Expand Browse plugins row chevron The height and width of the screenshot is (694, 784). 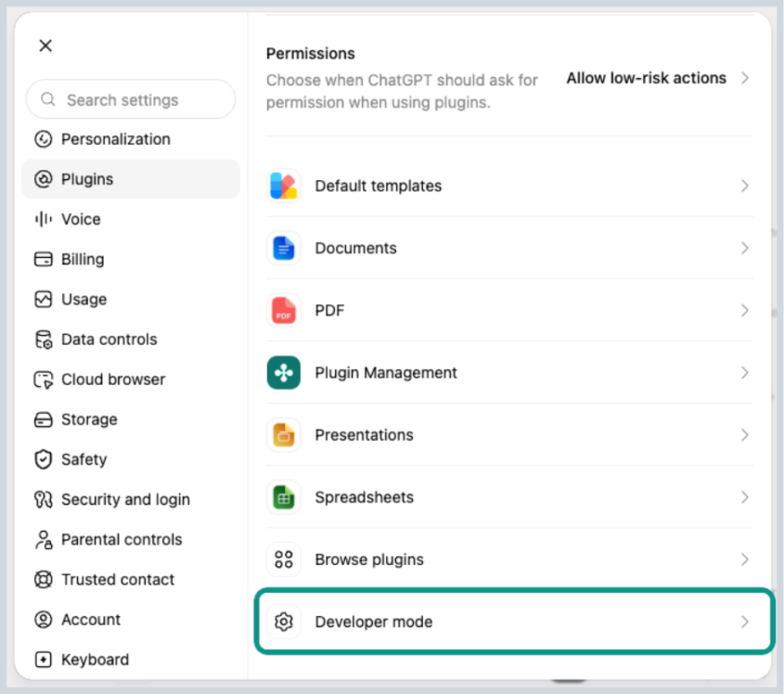744,559
